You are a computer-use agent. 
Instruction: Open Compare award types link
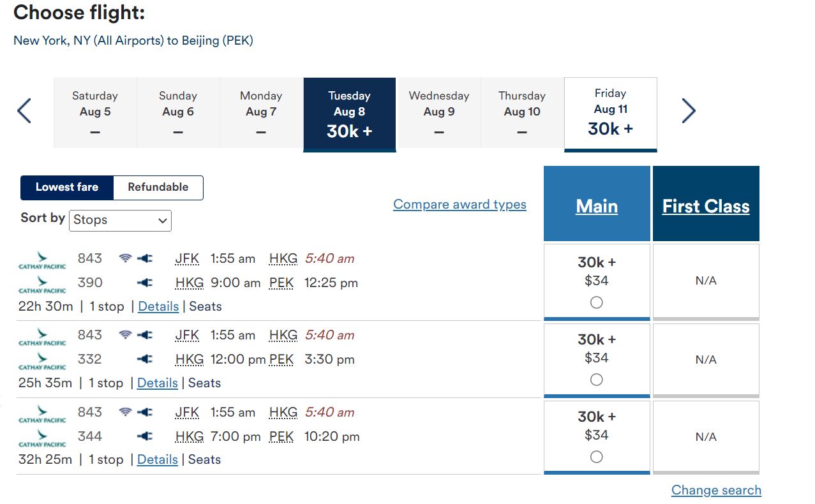460,205
